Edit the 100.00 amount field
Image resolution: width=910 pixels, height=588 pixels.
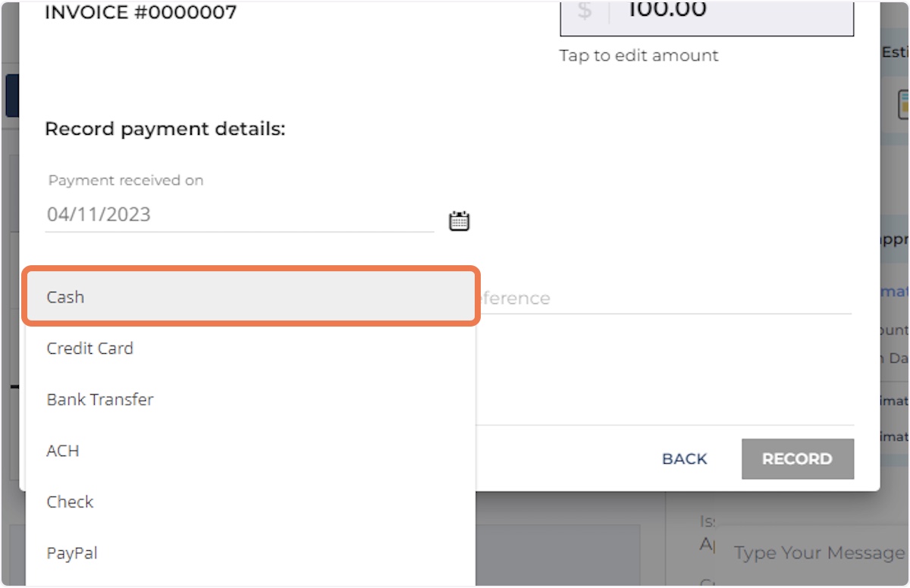click(728, 12)
